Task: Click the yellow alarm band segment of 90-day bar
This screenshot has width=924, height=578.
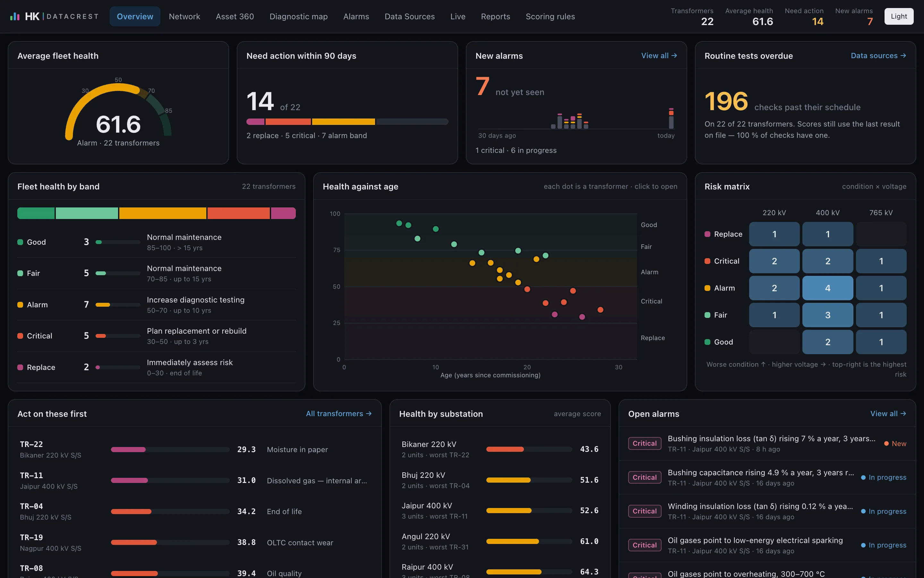Action: coord(344,122)
